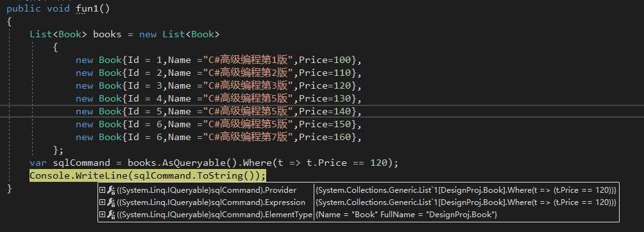
Task: Click the books variable declaration name
Action: tap(107, 34)
